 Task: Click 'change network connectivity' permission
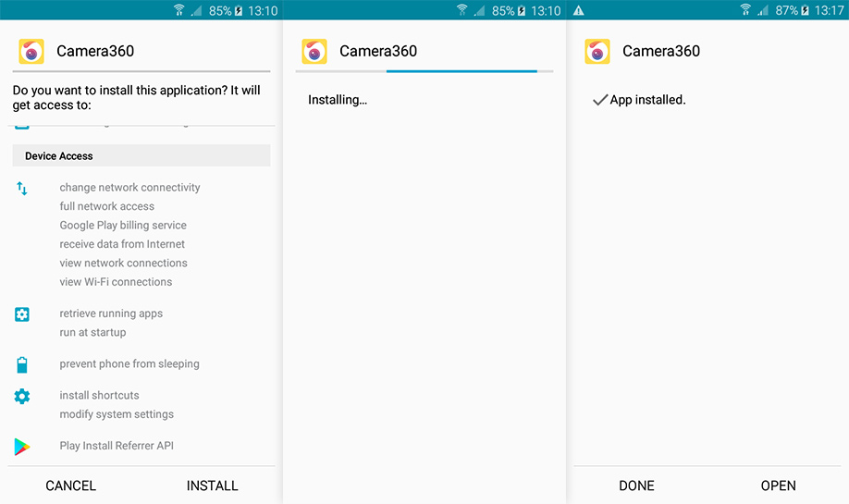(x=130, y=188)
